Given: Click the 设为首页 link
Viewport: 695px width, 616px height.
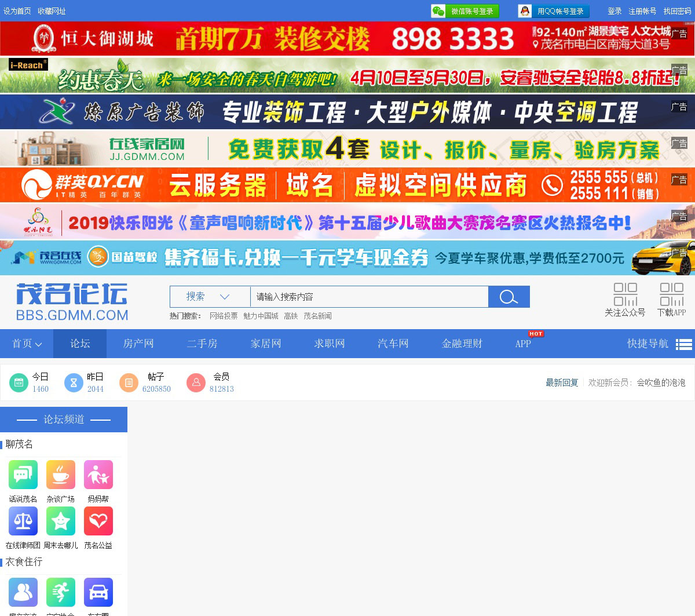Looking at the screenshot, I should click(x=17, y=11).
